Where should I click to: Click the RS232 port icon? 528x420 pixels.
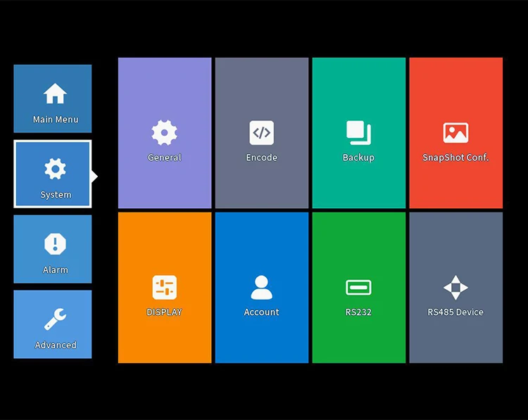[x=358, y=288]
